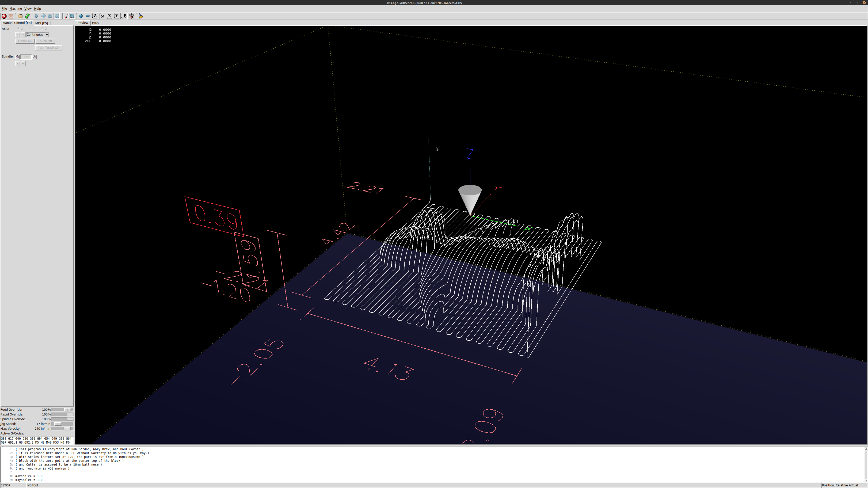This screenshot has height=488, width=868.
Task: Switch to top view Z icon
Action: (95, 16)
